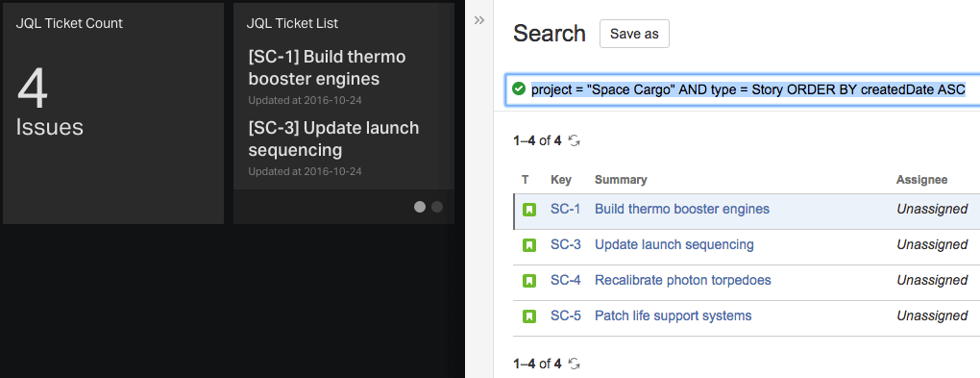Sort by the Summary column header

(621, 180)
